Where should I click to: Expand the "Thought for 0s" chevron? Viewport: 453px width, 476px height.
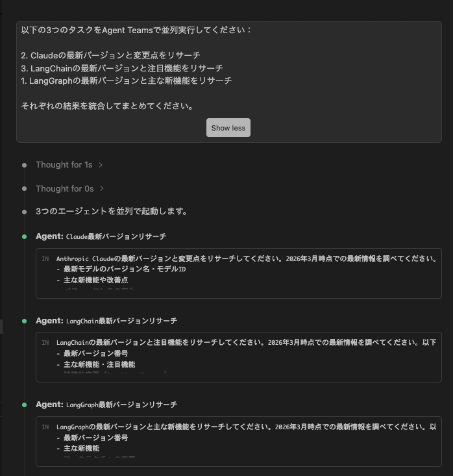102,189
